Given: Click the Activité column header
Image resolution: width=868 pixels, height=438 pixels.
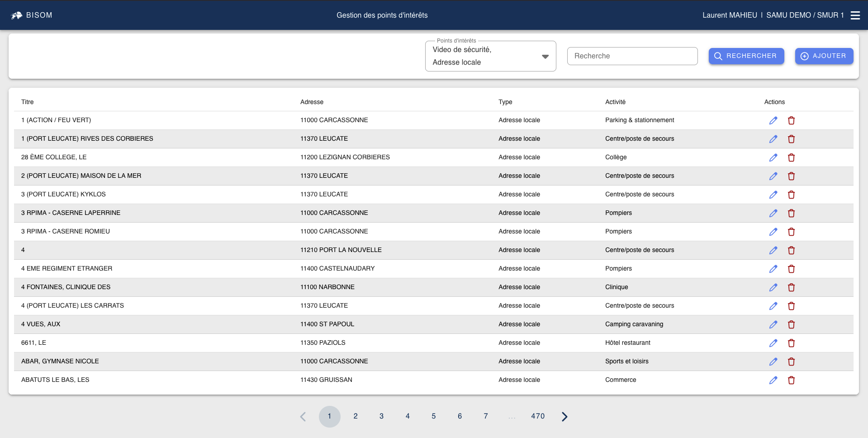Looking at the screenshot, I should pos(615,102).
